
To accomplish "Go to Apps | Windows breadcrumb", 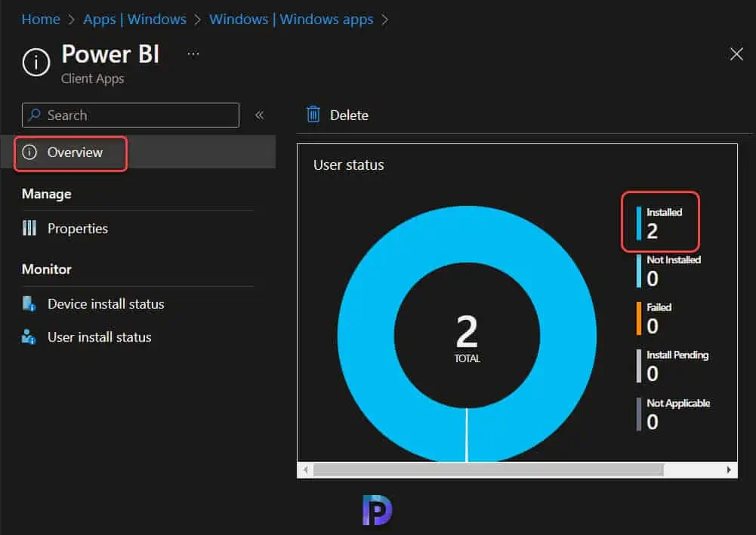I will click(x=134, y=20).
